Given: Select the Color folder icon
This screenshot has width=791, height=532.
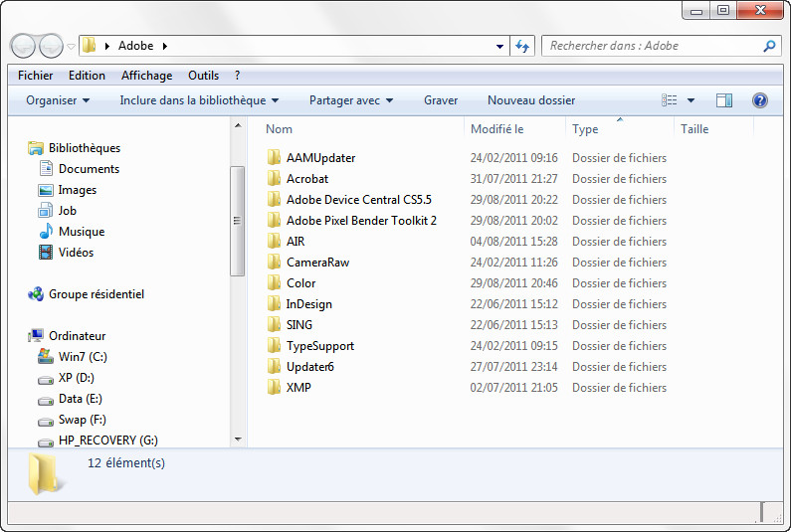Looking at the screenshot, I should coord(274,283).
